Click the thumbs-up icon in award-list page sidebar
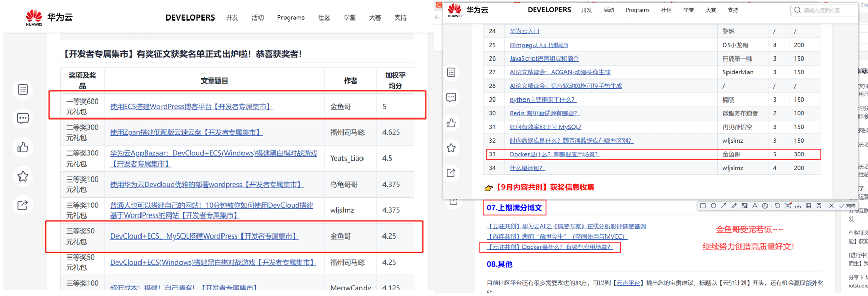868x296 pixels. (23, 148)
